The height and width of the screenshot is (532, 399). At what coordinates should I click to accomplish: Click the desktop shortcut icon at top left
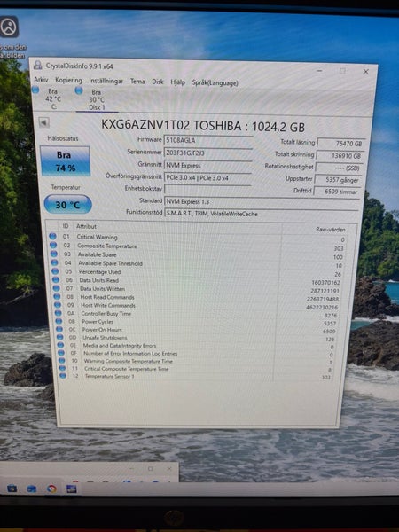pos(9,27)
